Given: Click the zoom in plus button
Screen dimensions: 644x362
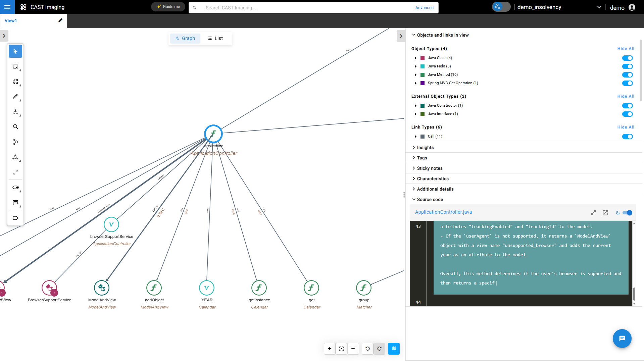Looking at the screenshot, I should point(329,349).
